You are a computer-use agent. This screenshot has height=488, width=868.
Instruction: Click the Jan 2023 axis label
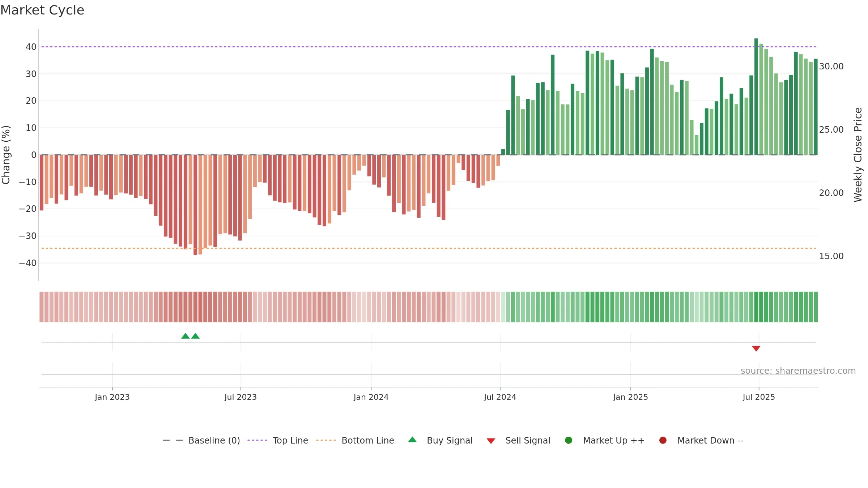(x=112, y=397)
